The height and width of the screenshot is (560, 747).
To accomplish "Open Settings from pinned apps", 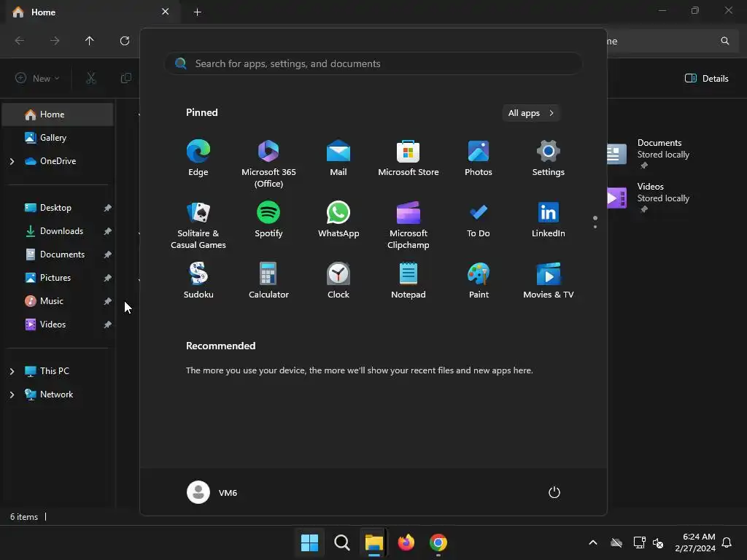I will click(x=549, y=158).
